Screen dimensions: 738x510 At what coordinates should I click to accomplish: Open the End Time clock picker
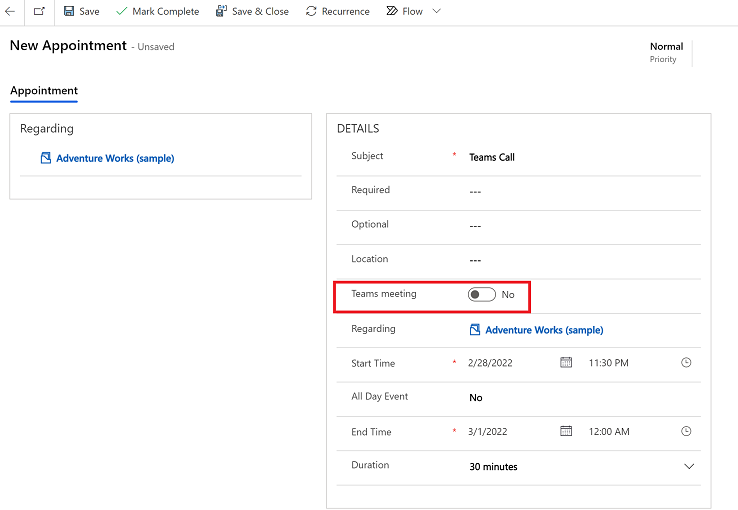(x=686, y=431)
